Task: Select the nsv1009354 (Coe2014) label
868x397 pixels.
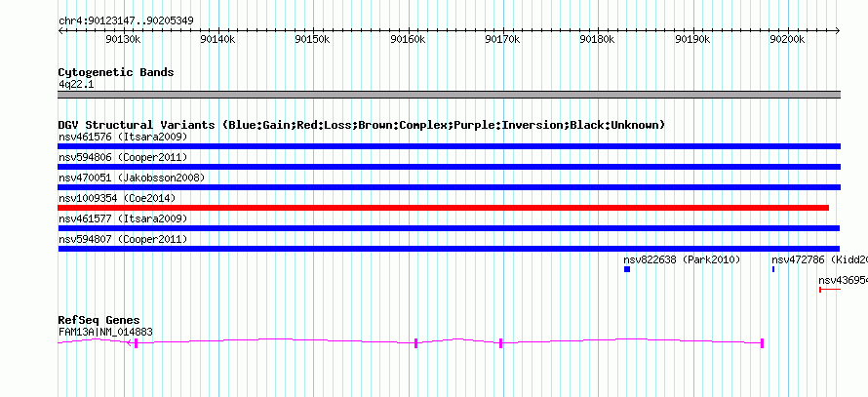Action: (x=117, y=198)
